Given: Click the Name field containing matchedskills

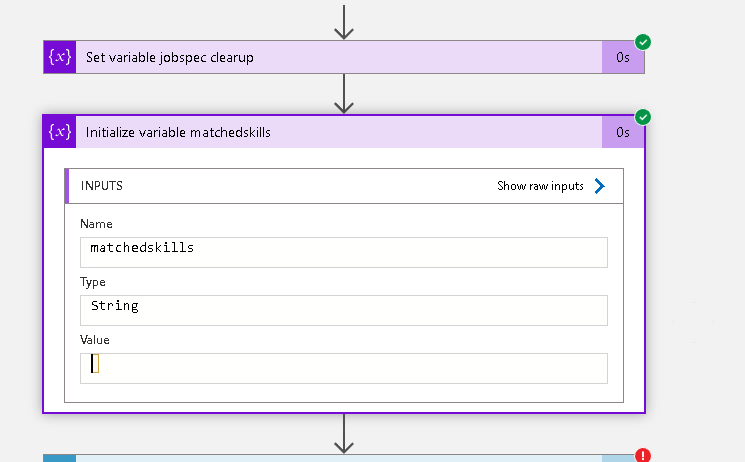Looking at the screenshot, I should pyautogui.click(x=344, y=252).
